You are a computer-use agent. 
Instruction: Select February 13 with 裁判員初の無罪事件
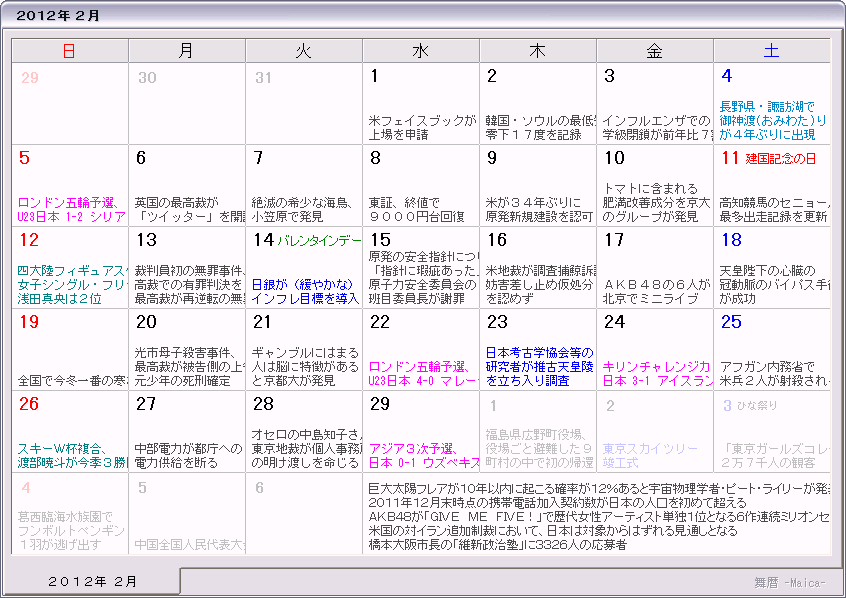tap(187, 268)
